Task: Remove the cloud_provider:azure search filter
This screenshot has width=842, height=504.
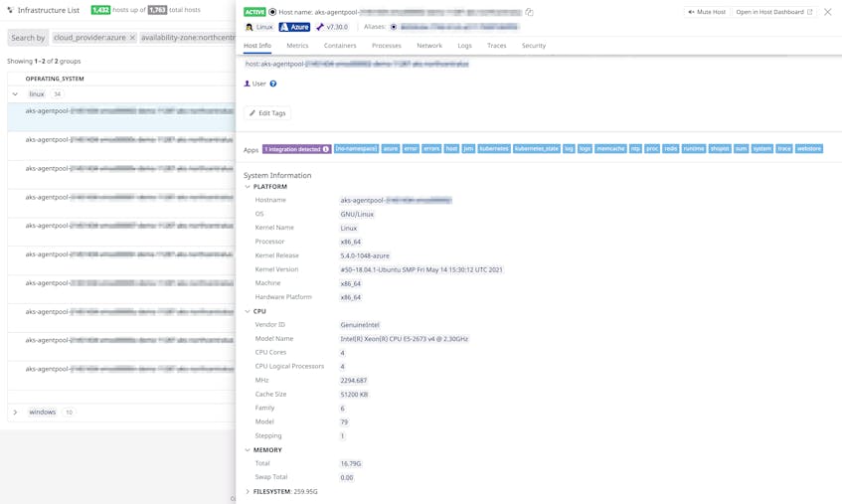Action: 132,38
